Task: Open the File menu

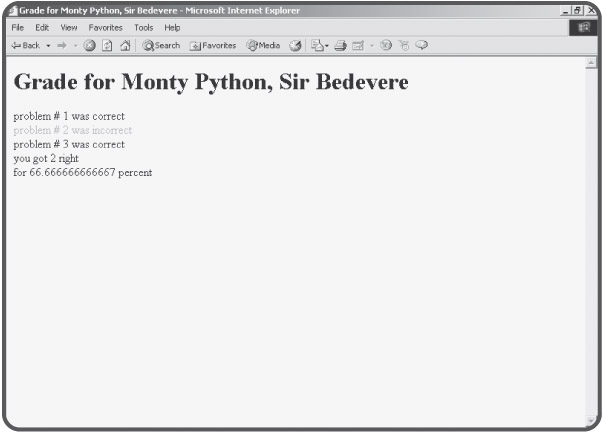Action: click(x=17, y=27)
